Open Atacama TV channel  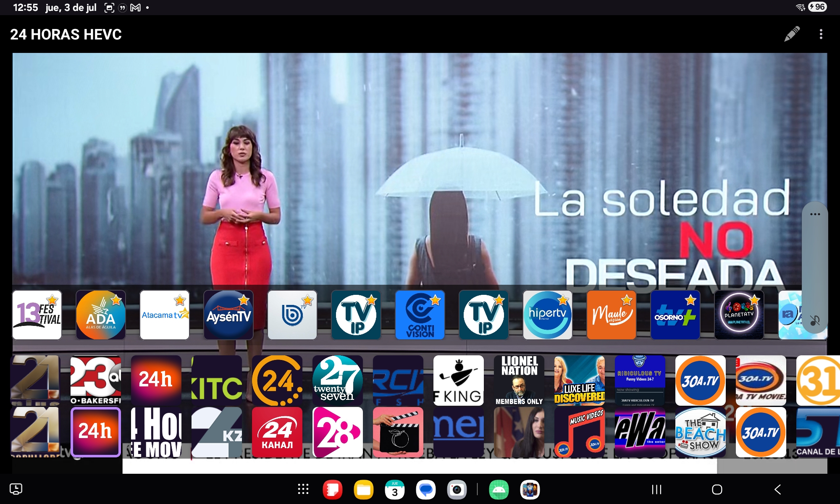[165, 315]
